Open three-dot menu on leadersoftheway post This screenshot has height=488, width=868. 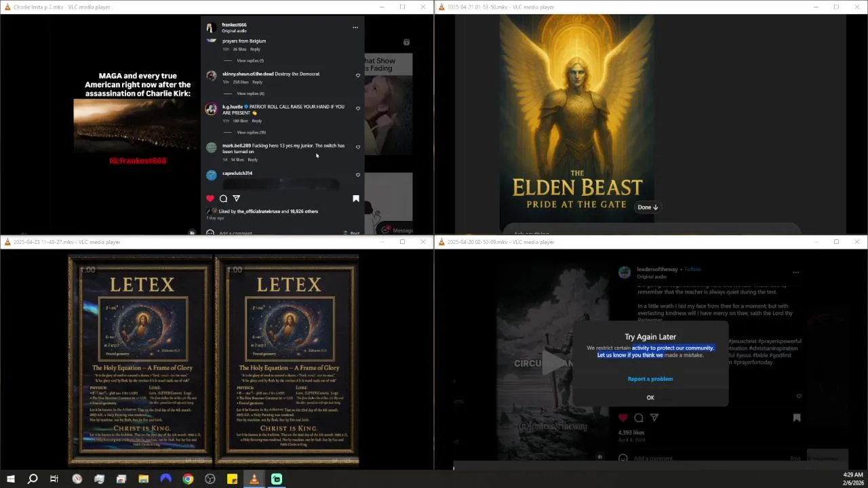pyautogui.click(x=795, y=272)
